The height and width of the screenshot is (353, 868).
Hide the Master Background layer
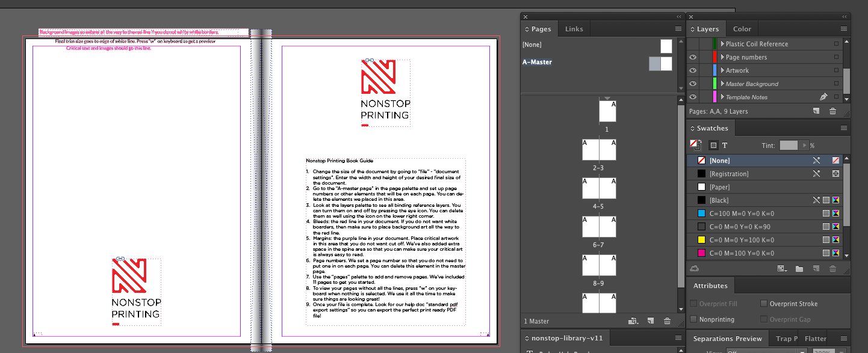[x=693, y=84]
